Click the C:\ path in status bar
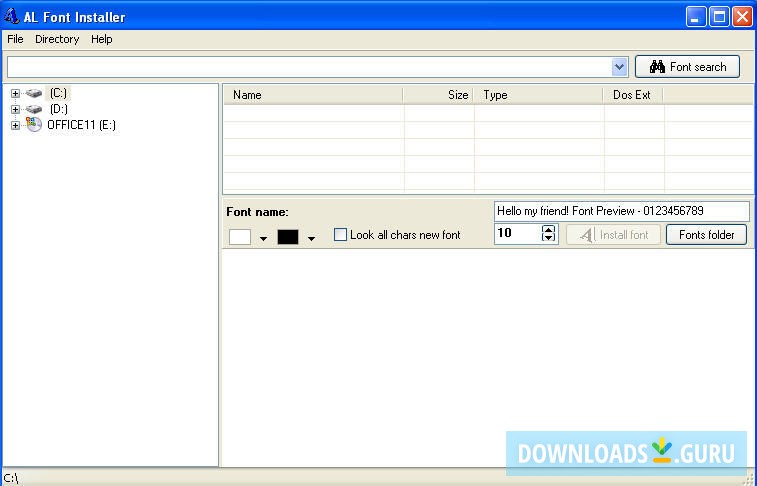Viewport: 757px width, 486px height. [x=11, y=479]
